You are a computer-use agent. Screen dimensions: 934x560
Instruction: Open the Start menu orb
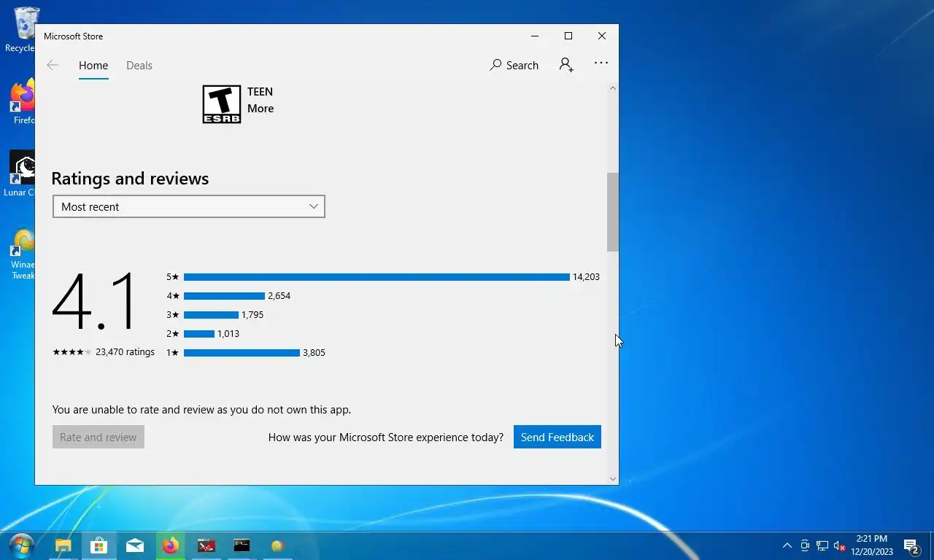(21, 545)
